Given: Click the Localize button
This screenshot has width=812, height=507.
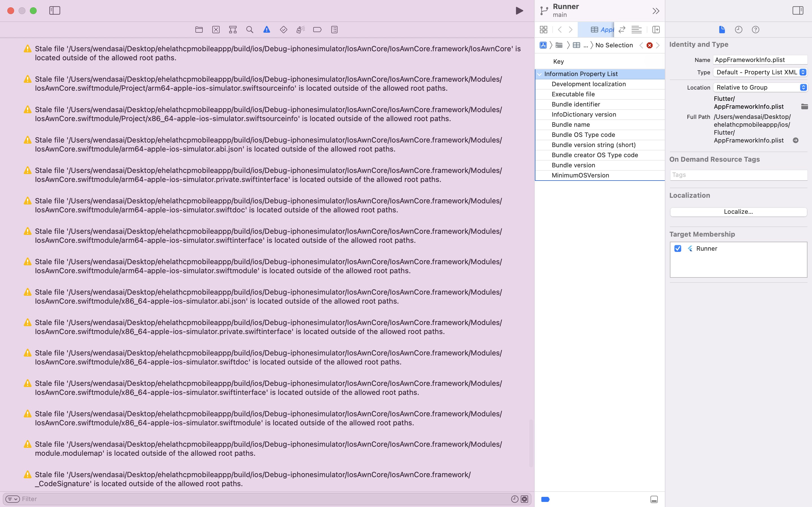Looking at the screenshot, I should 738,212.
